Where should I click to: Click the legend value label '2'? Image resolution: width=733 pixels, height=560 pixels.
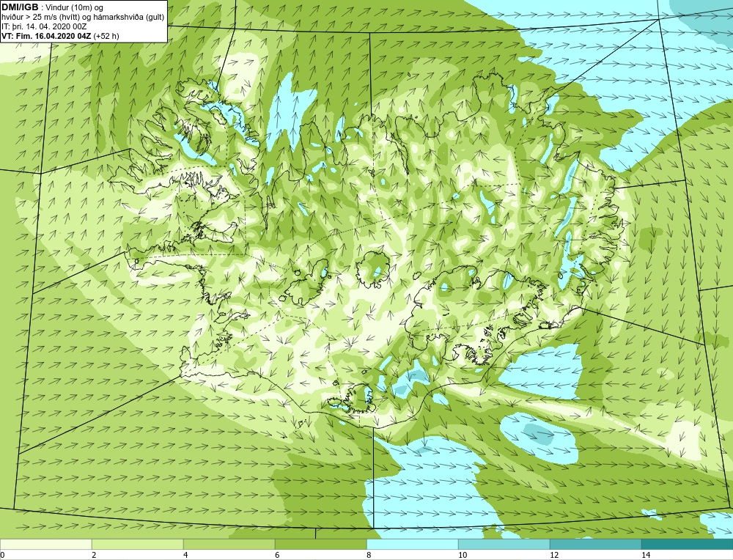(94, 555)
